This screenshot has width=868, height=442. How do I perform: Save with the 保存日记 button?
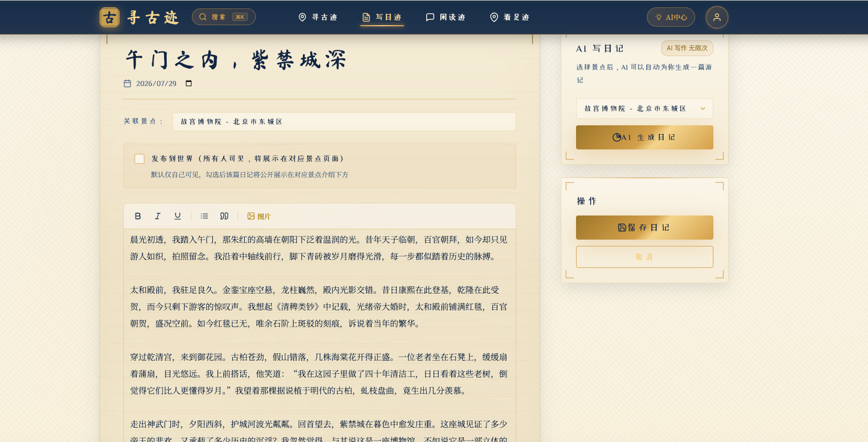644,228
